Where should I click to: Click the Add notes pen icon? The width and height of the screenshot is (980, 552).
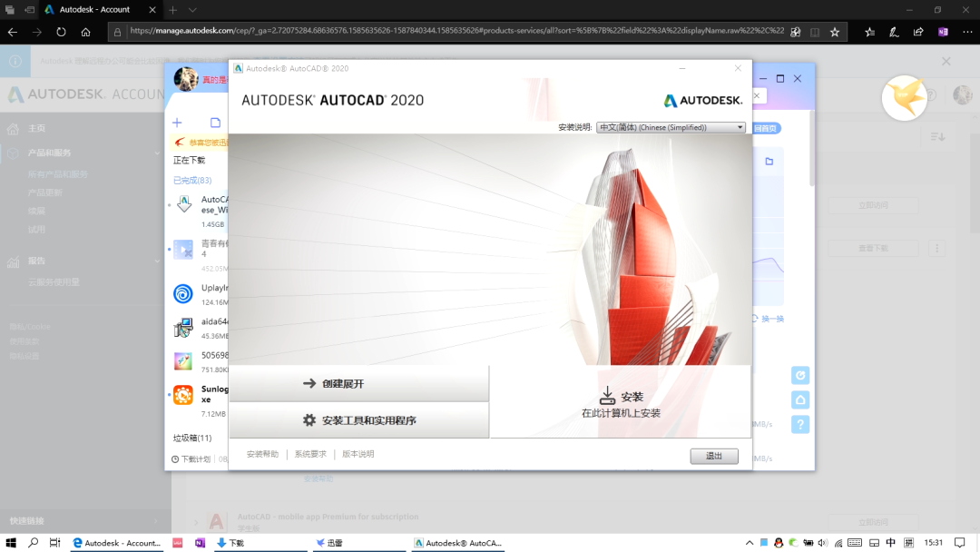tap(894, 32)
